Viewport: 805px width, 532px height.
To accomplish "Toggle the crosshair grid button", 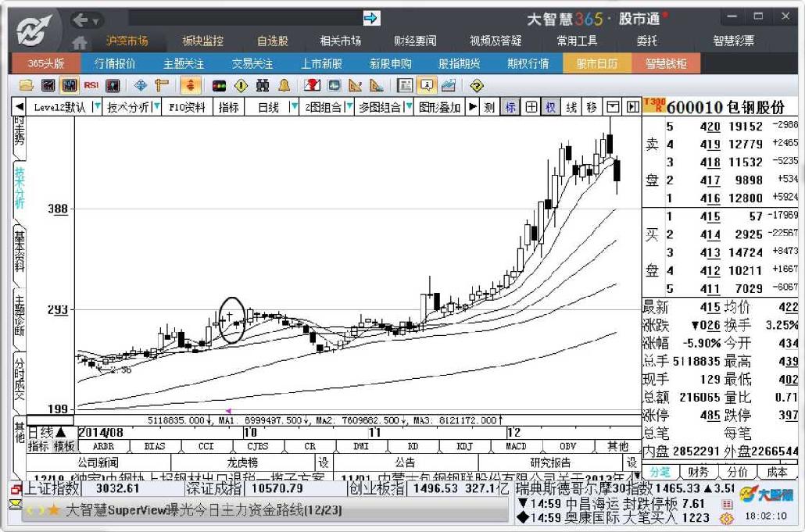I will pyautogui.click(x=531, y=107).
